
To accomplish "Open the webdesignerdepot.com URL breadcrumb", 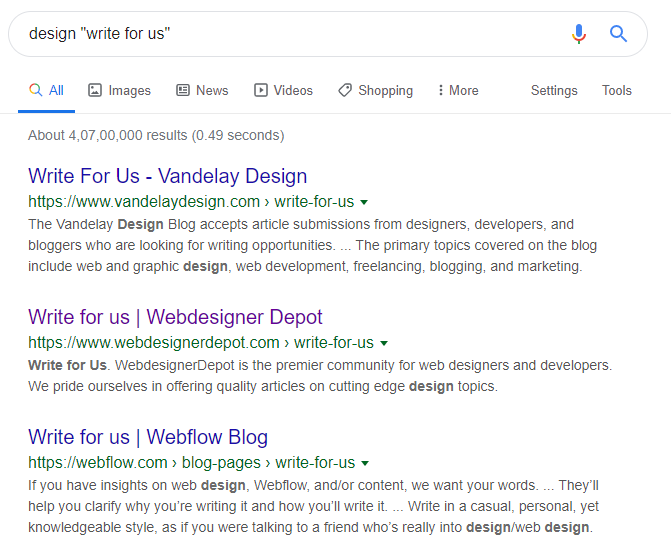I will 201,342.
